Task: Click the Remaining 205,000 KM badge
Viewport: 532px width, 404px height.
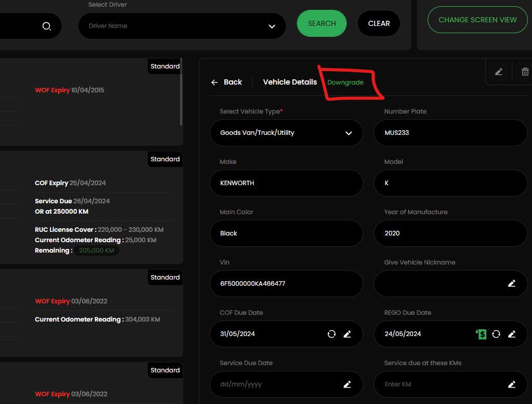Action: tap(97, 250)
